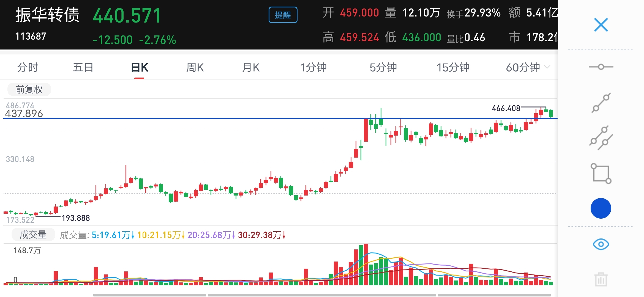
Task: Open the 成交量 indicator selector
Action: [x=33, y=235]
